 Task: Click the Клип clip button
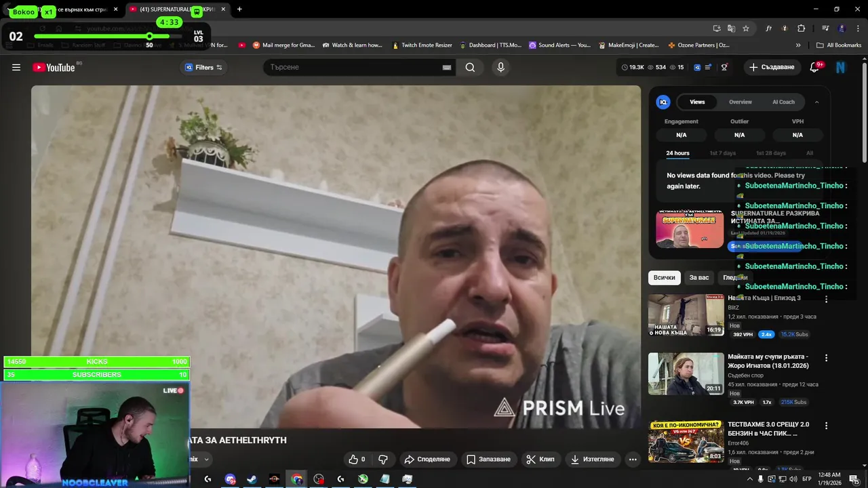[540, 459]
